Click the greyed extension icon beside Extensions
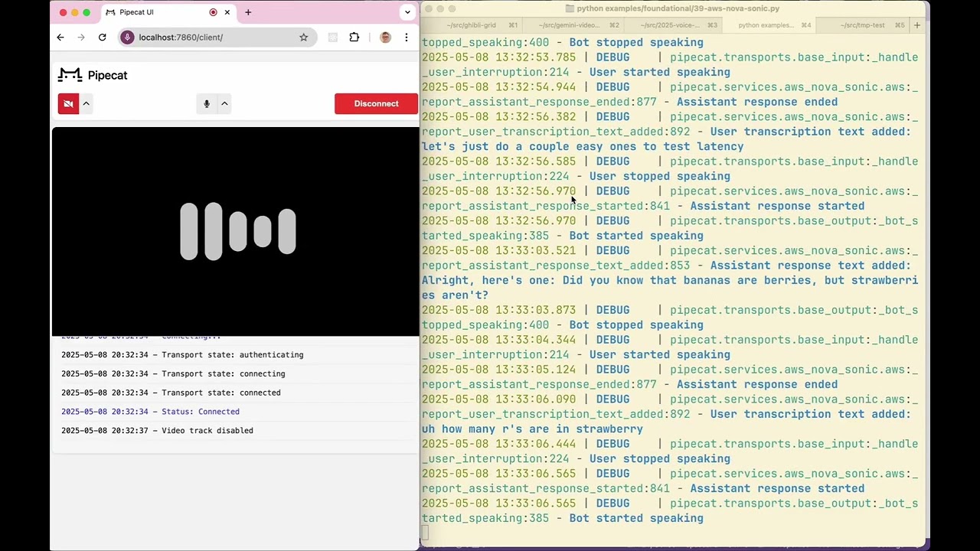This screenshot has height=551, width=980. (332, 37)
